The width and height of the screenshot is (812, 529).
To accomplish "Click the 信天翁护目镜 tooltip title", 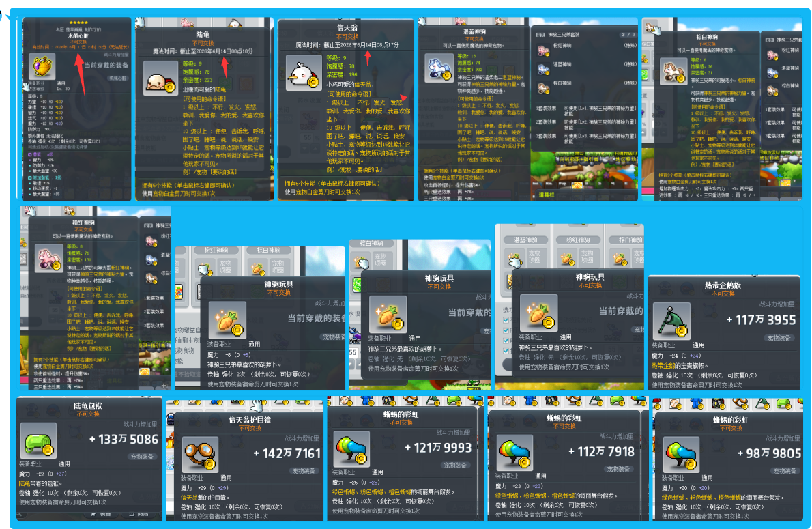I will tap(250, 420).
